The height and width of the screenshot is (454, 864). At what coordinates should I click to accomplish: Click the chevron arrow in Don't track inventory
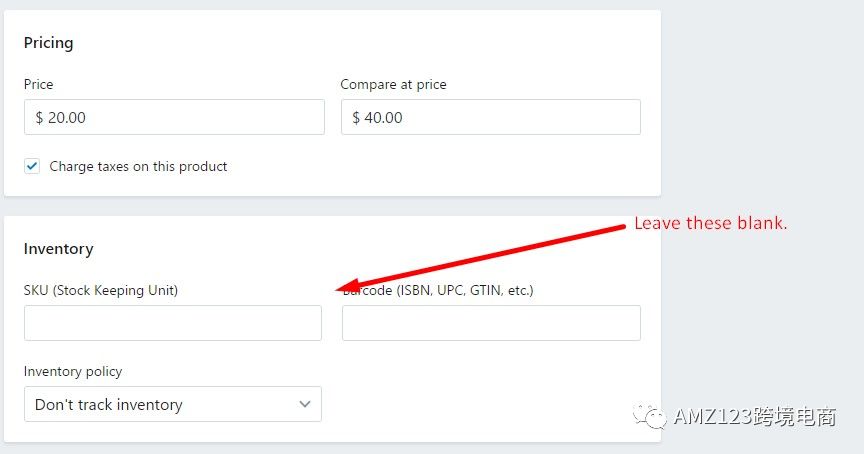pos(305,404)
